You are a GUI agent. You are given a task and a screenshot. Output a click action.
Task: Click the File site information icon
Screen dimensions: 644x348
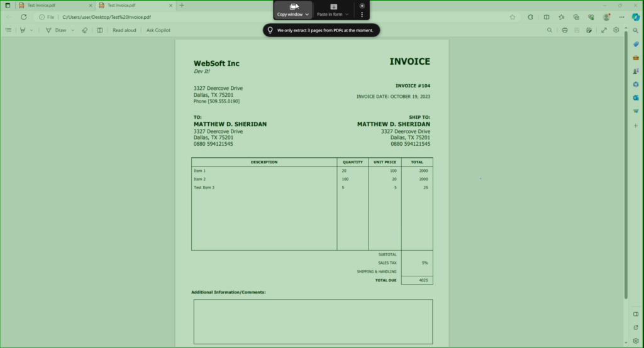click(47, 17)
